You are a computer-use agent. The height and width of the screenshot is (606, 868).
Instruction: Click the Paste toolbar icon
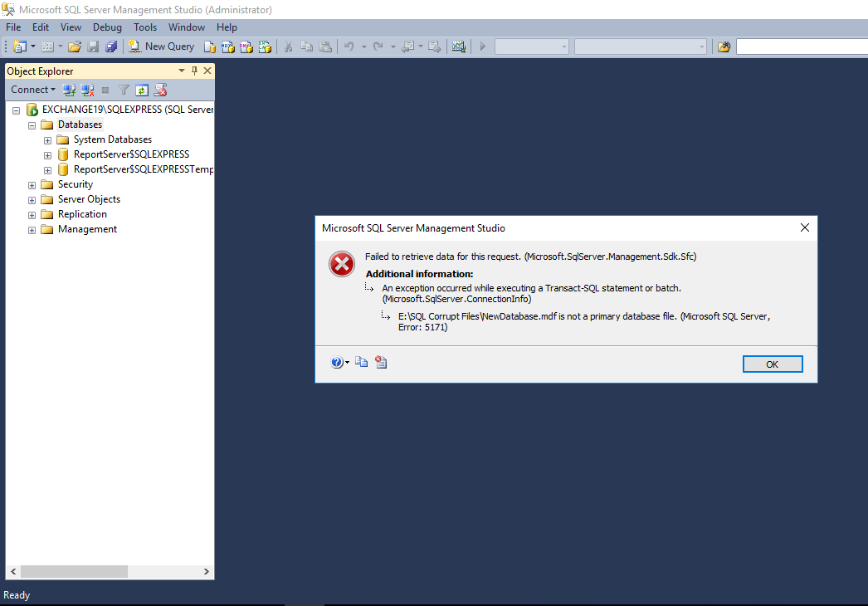[325, 46]
